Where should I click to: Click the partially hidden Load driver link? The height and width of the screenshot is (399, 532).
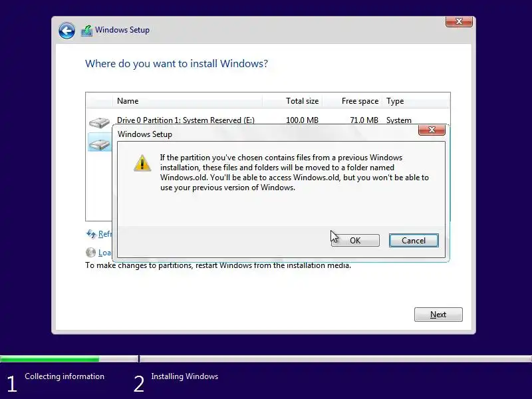click(x=105, y=253)
